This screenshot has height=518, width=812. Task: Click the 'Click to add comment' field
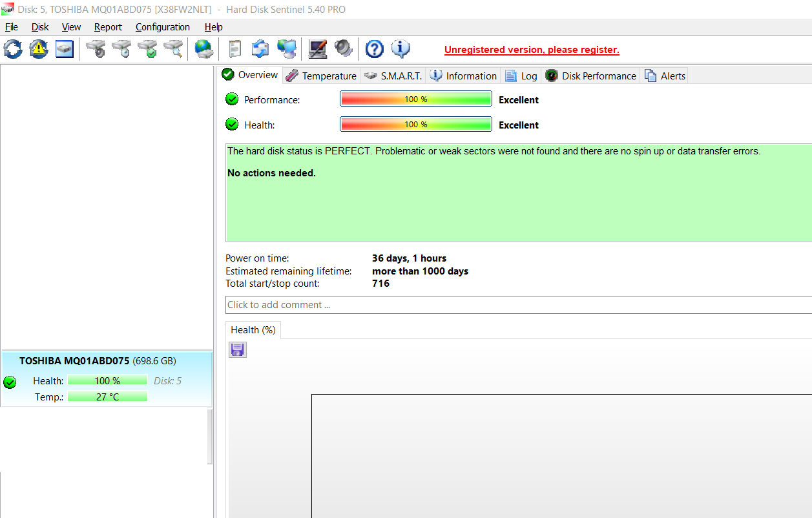[519, 305]
